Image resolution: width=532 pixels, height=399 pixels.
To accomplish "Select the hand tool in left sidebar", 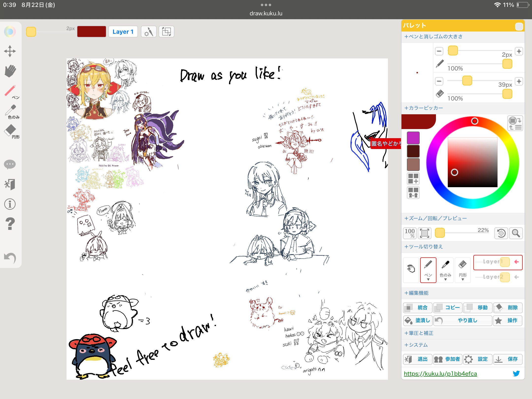I will coord(10,71).
